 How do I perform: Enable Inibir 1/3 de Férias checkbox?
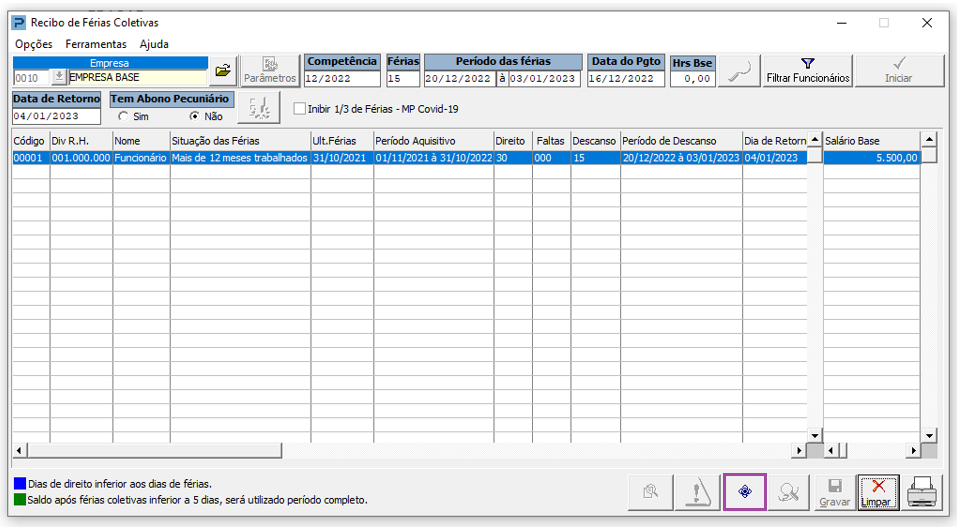click(300, 109)
